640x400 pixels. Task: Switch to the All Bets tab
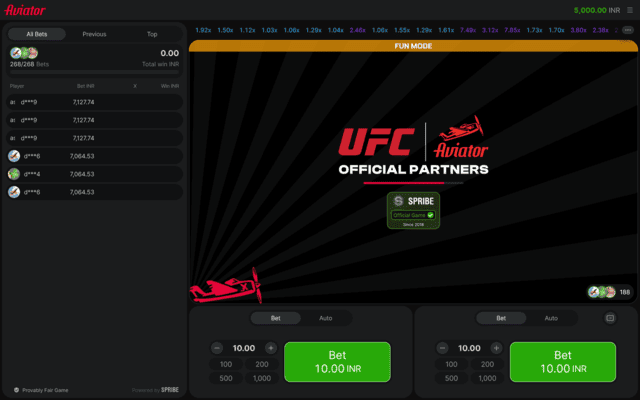(37, 34)
